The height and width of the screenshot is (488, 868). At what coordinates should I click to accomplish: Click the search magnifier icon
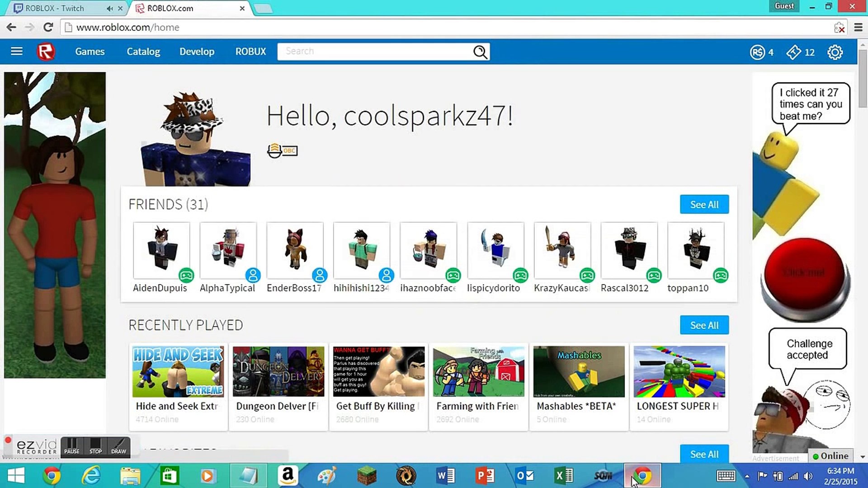pos(480,52)
